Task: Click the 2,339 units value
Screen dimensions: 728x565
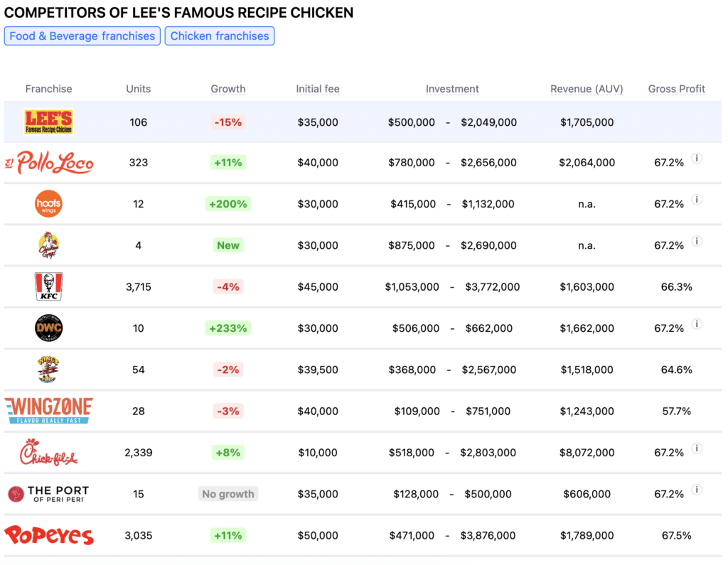Action: coord(139,453)
